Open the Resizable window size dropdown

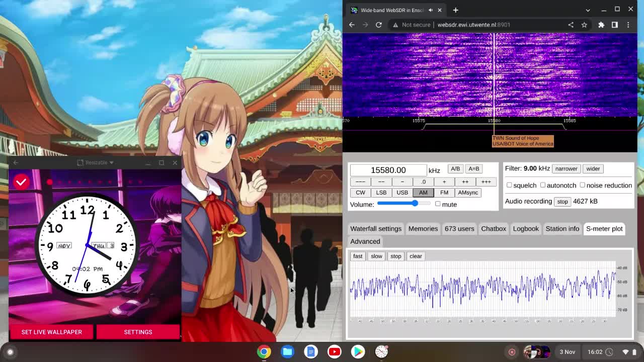[96, 162]
